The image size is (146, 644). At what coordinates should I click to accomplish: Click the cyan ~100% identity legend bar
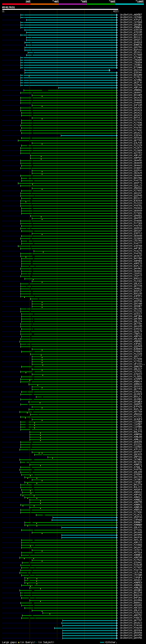tap(130, 4)
